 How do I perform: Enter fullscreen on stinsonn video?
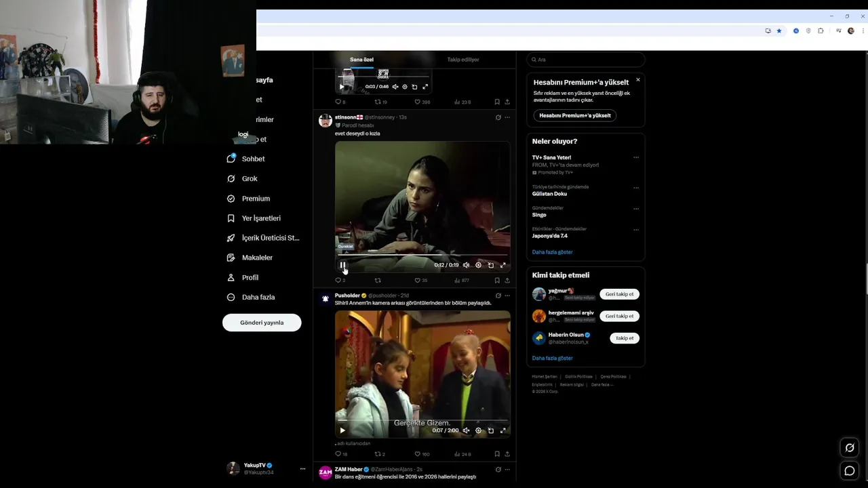pos(502,265)
